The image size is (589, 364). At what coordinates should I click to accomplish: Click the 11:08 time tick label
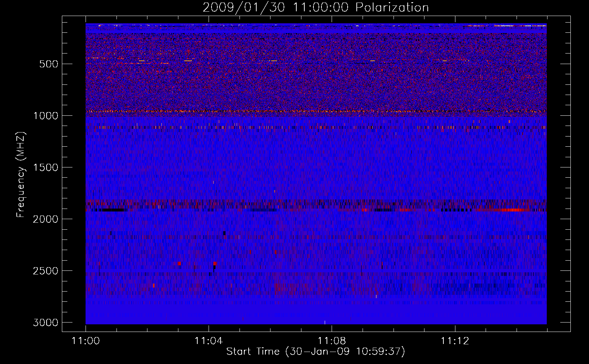coord(332,341)
